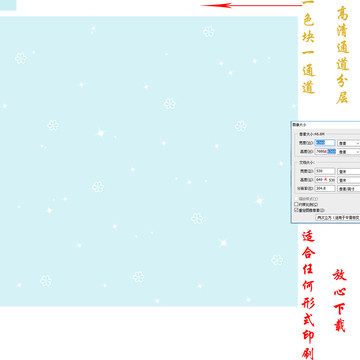Click the red arrow at top
The image size is (360, 360).
pos(252,5)
